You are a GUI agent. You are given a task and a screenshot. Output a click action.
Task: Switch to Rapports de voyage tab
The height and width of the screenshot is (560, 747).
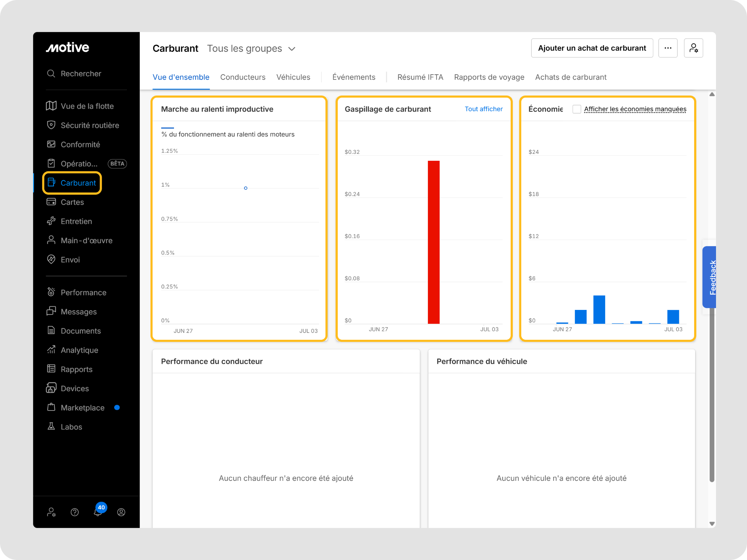coord(489,77)
